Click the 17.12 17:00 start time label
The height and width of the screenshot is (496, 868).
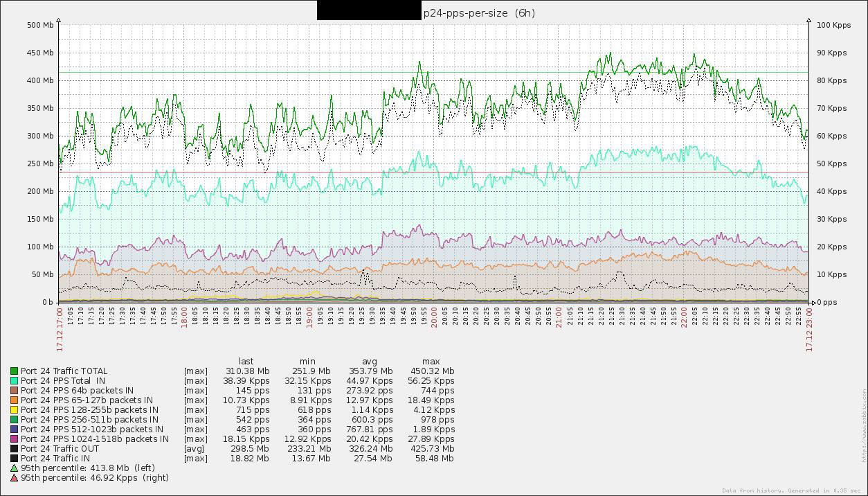[59, 330]
